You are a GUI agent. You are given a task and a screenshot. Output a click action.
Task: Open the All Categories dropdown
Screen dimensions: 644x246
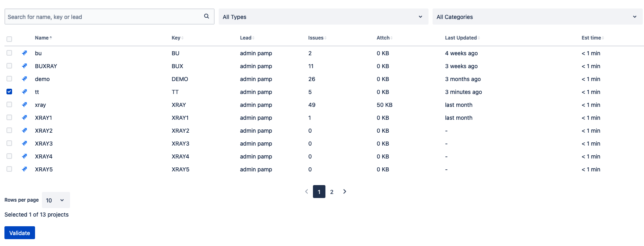537,17
